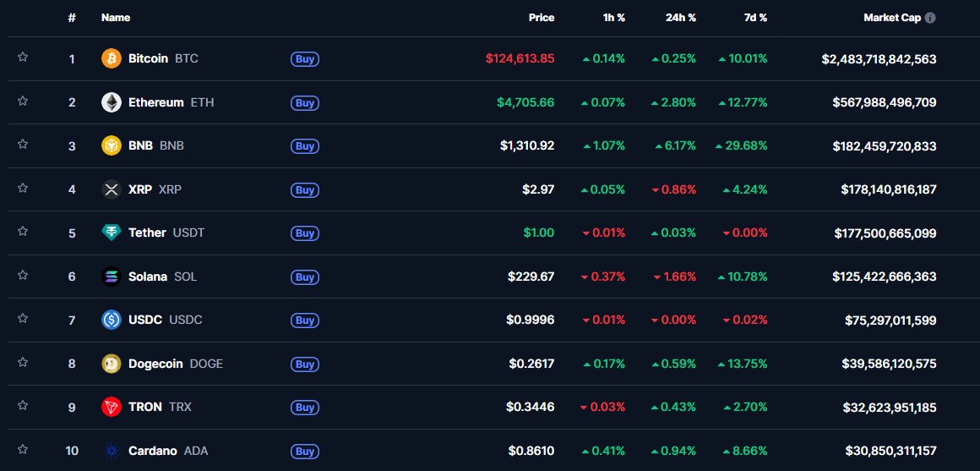Screen dimensions: 980x471
Task: Open the Cardano coin name link
Action: click(x=153, y=451)
